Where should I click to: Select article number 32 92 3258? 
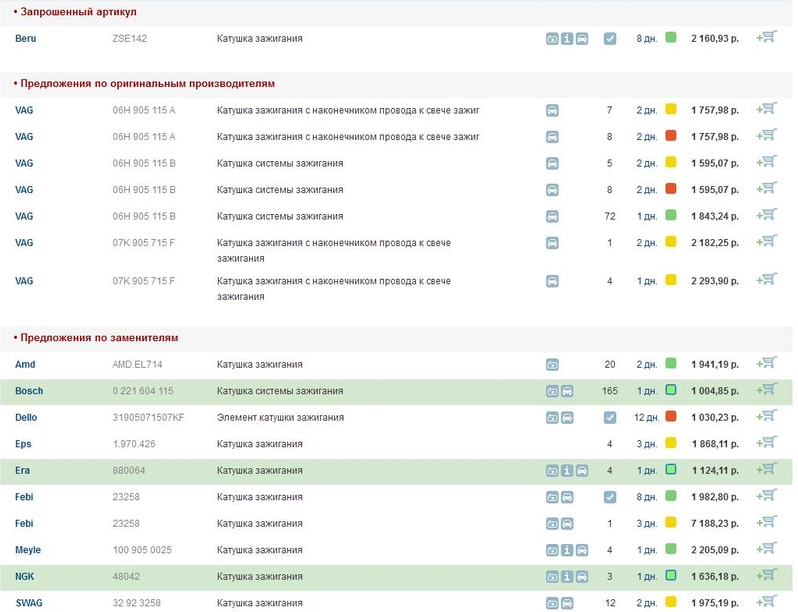click(x=136, y=603)
